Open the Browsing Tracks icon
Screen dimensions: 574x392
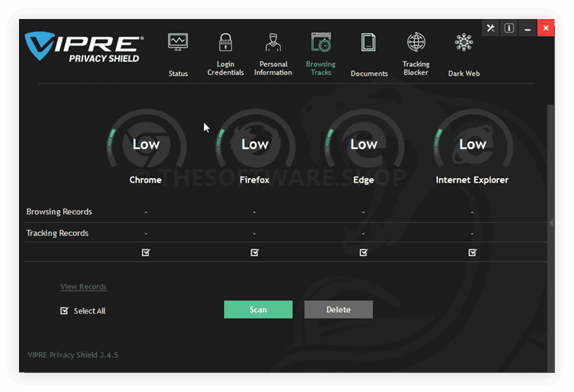click(x=320, y=42)
